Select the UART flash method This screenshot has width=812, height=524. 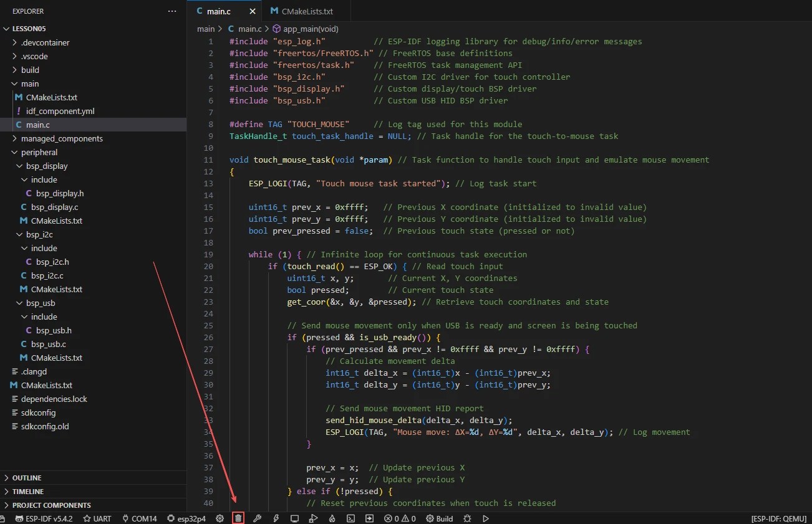(x=97, y=518)
